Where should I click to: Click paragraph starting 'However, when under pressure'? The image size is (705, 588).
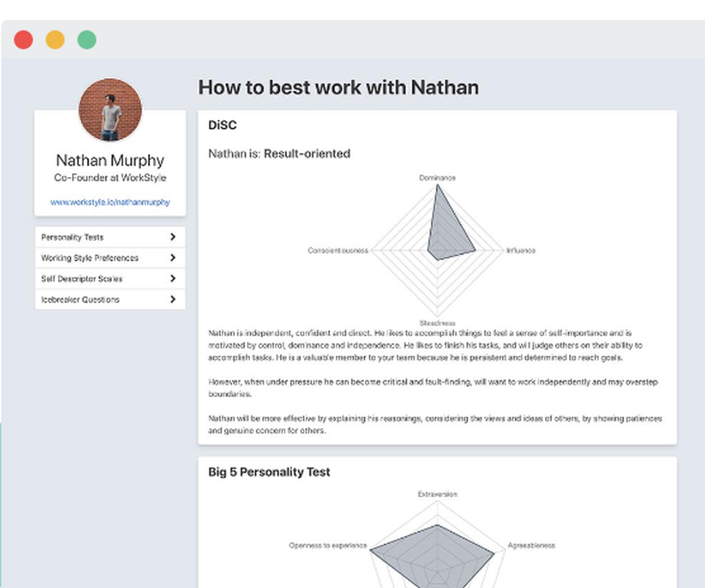click(x=433, y=388)
